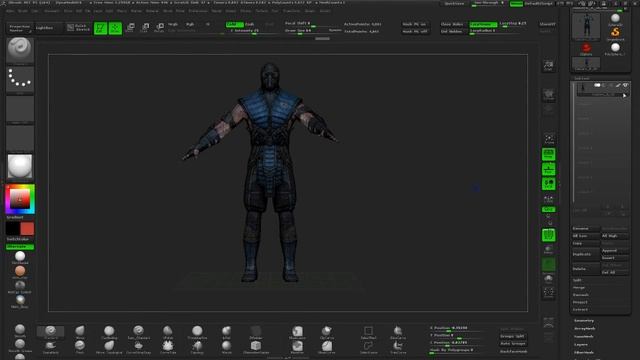Expand the Layers palette
This screenshot has height=360, width=640.
(x=581, y=344)
